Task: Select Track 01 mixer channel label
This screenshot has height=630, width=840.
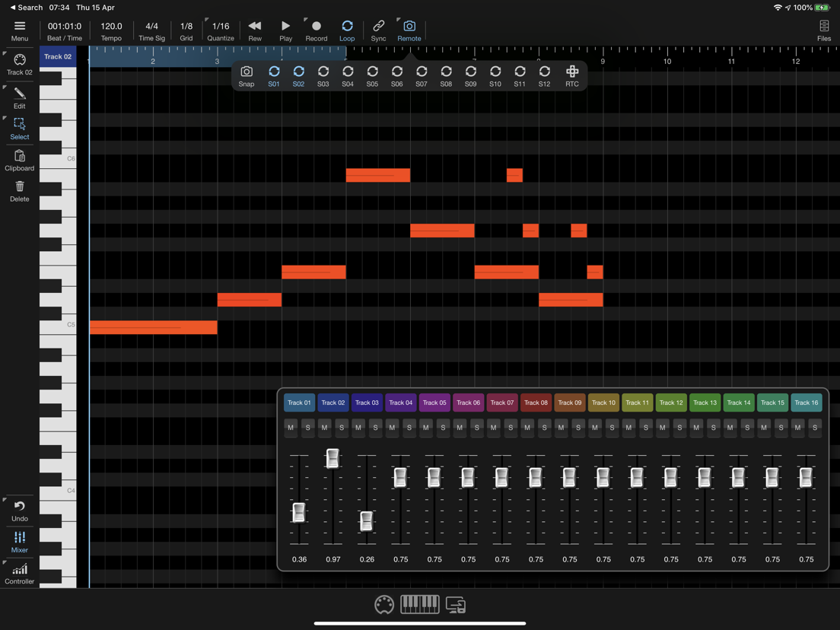Action: [299, 402]
